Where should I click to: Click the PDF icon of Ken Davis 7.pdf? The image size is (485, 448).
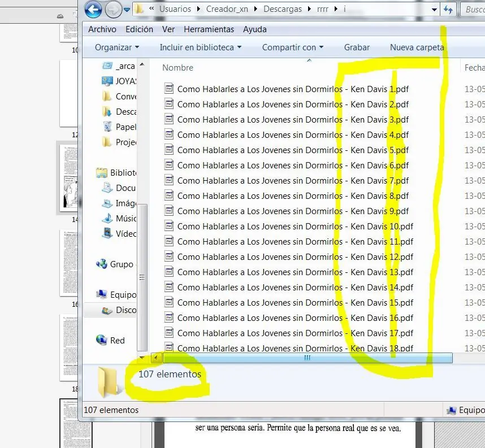click(x=169, y=180)
